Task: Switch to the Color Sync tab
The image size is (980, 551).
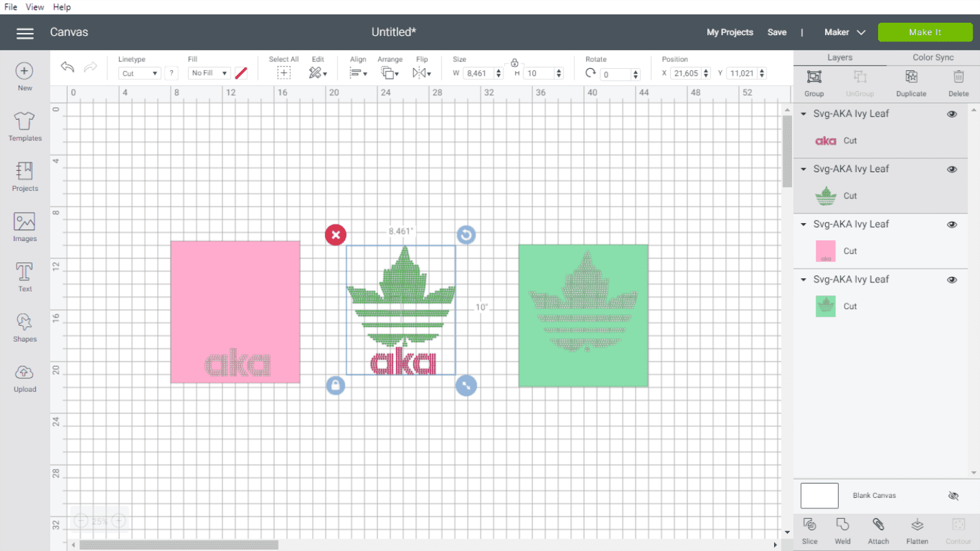Action: 933,58
